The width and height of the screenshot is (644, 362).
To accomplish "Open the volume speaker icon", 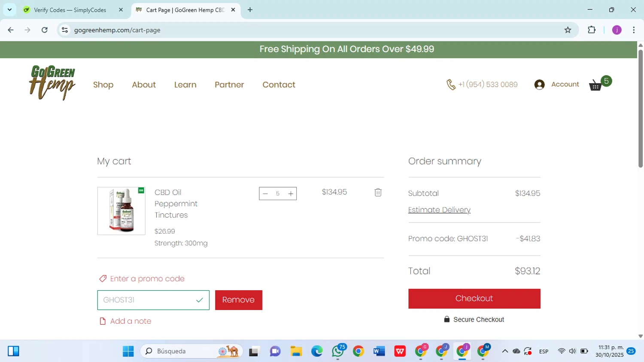I will [x=572, y=351].
